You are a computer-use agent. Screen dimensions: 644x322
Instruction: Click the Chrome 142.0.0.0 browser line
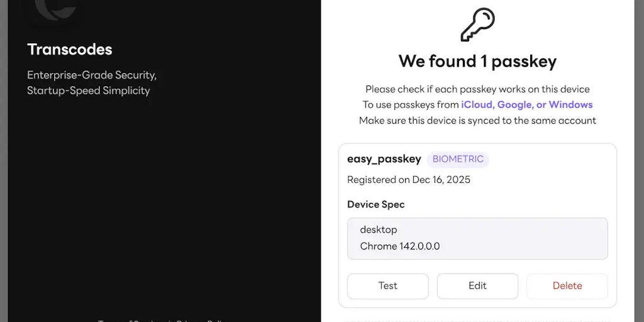tap(400, 247)
